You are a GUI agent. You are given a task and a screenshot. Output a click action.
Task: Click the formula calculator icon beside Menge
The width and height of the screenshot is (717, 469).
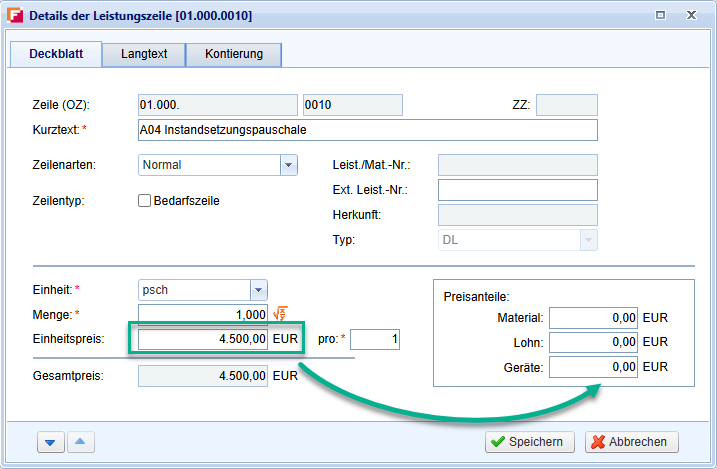click(280, 315)
